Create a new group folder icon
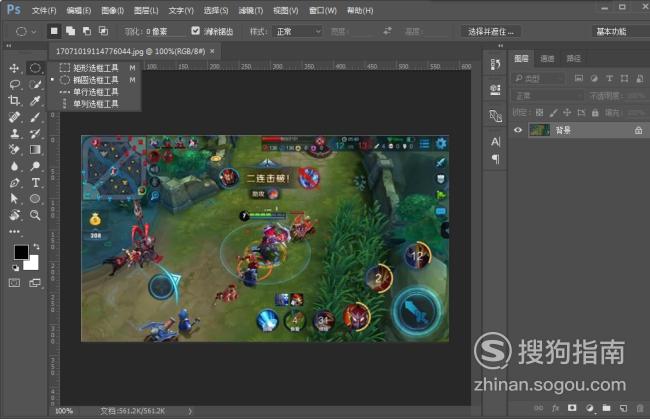Viewport: 650px width, 419px height. coord(606,408)
